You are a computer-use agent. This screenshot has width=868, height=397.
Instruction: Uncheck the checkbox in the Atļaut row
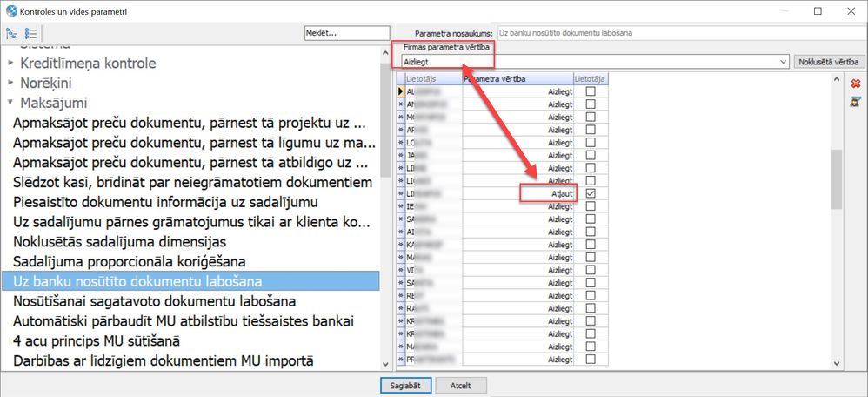[x=591, y=193]
